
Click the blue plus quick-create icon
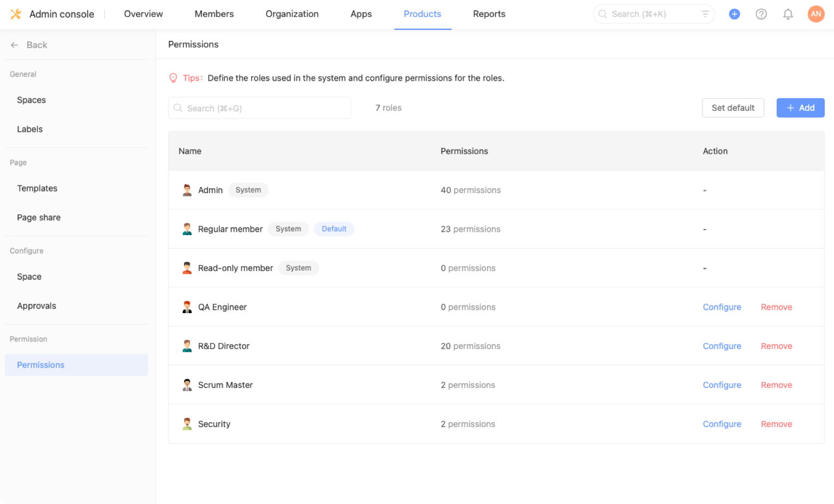coord(734,14)
